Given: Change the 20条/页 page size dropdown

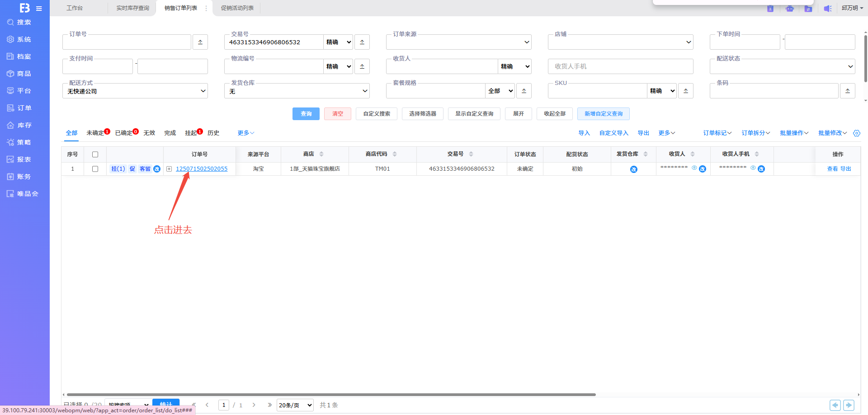Looking at the screenshot, I should point(295,405).
